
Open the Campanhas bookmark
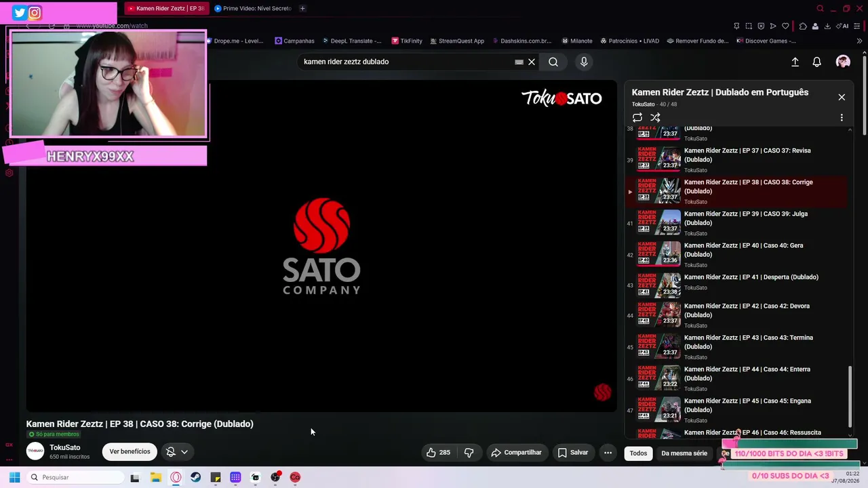tap(294, 41)
